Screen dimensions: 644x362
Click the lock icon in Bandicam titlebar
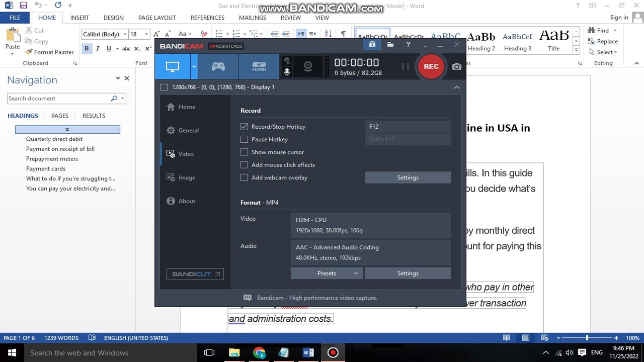(x=372, y=45)
